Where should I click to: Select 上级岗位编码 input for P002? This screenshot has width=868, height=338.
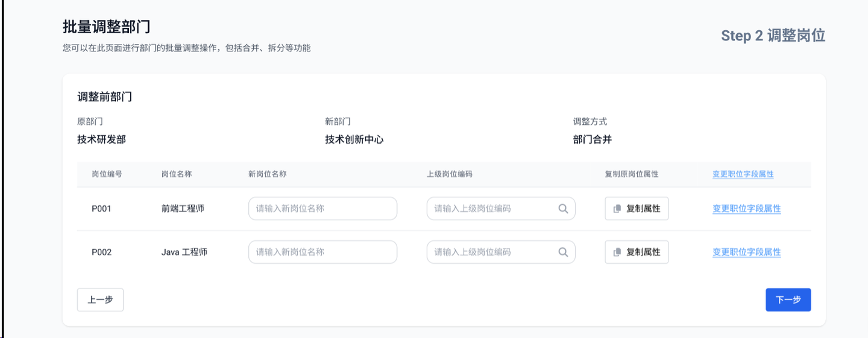tap(491, 252)
